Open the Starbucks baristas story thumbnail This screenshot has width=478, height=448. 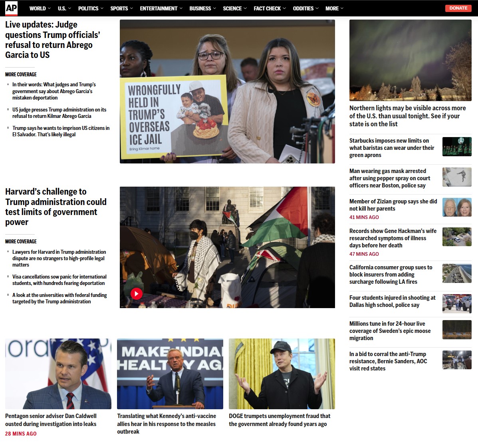coord(457,147)
